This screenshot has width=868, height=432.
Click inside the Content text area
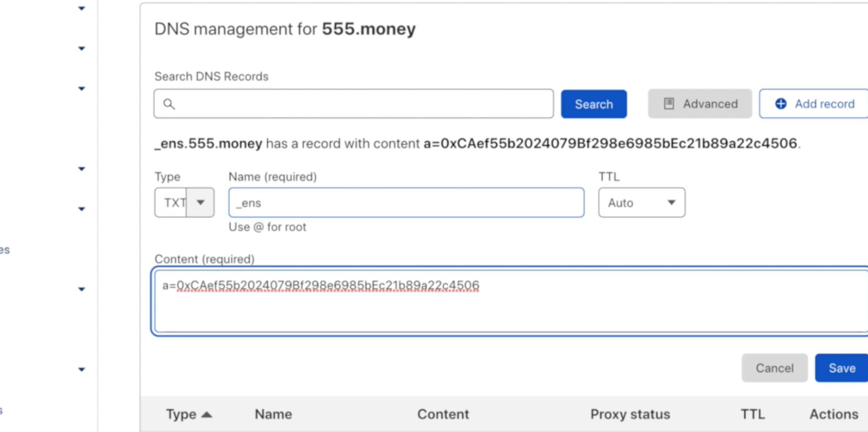[x=508, y=304]
